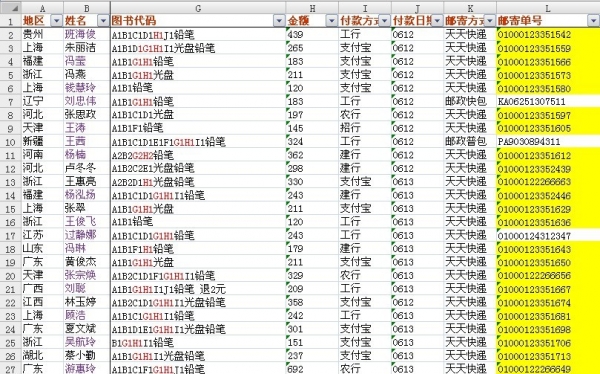Open the 金额 filter dropdown arrow

click(x=332, y=21)
